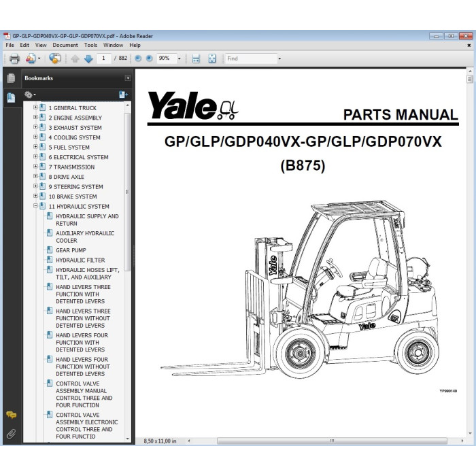Open the Document menu

coord(65,45)
